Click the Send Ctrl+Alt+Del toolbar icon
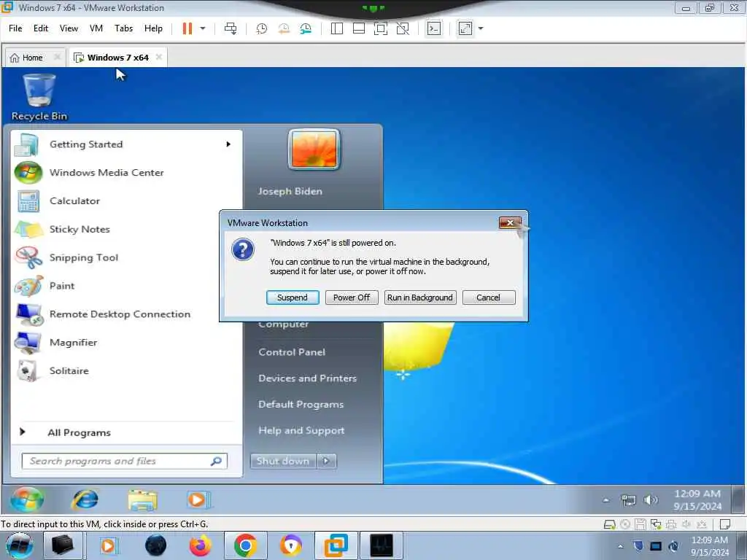The width and height of the screenshot is (747, 560). point(231,28)
